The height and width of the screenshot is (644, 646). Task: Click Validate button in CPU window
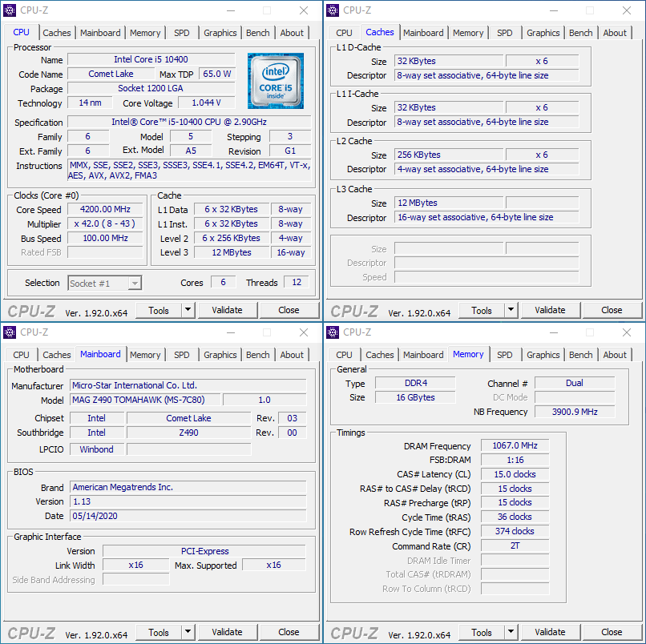tap(227, 310)
